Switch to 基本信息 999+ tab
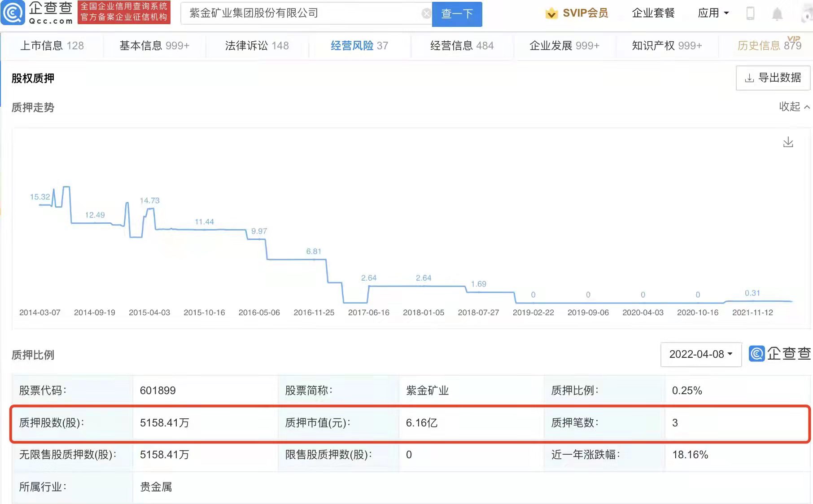The width and height of the screenshot is (813, 504). point(154,45)
